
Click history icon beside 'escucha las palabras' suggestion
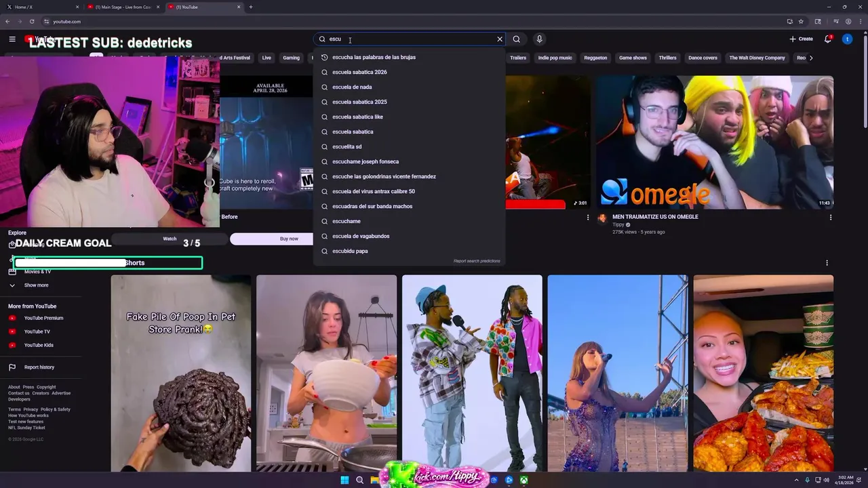(324, 57)
